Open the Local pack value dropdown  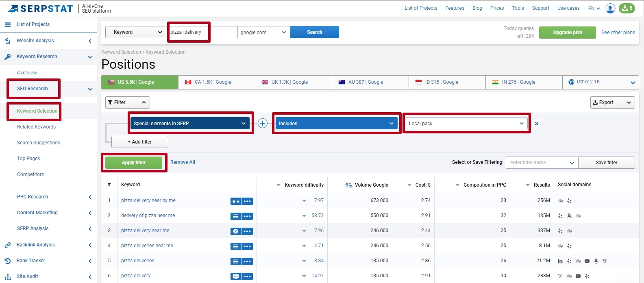click(x=466, y=124)
